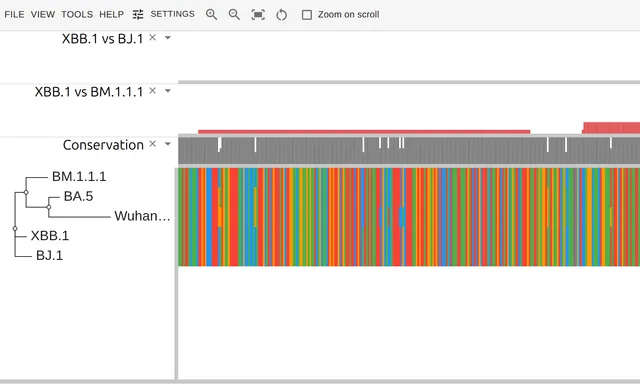Remove the XBB.1 vs BM.1.1.1 track
Screen dimensions: 640x384
153,91
